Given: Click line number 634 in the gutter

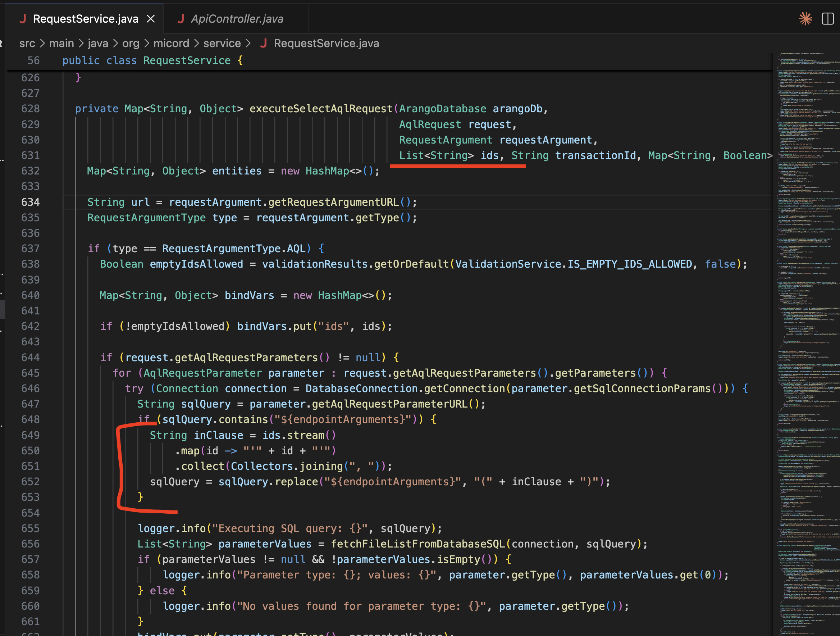Looking at the screenshot, I should (30, 202).
